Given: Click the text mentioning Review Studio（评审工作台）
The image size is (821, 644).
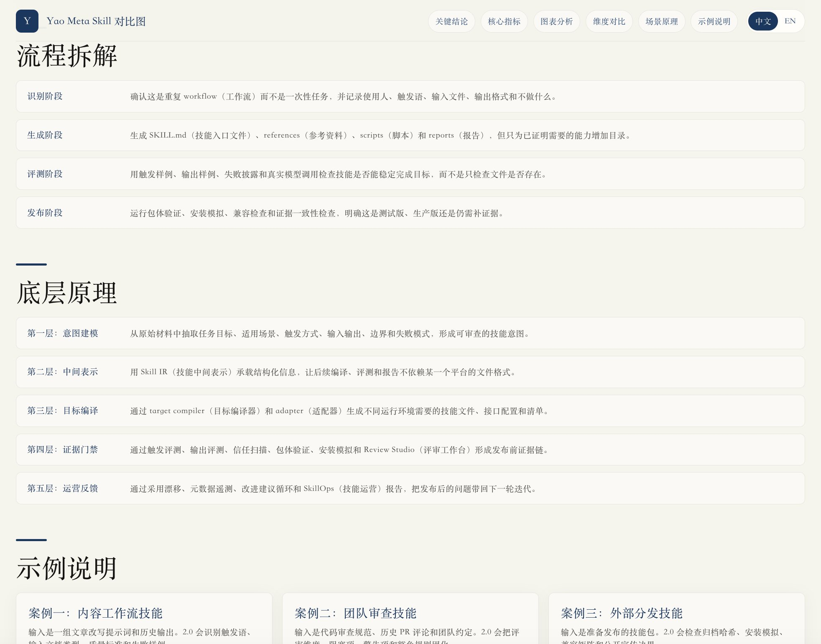Looking at the screenshot, I should tap(340, 450).
